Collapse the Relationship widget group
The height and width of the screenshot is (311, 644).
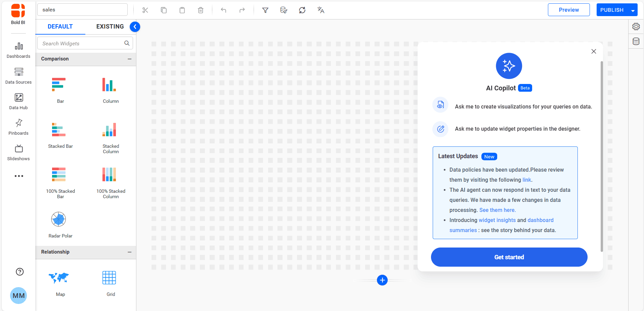point(130,252)
